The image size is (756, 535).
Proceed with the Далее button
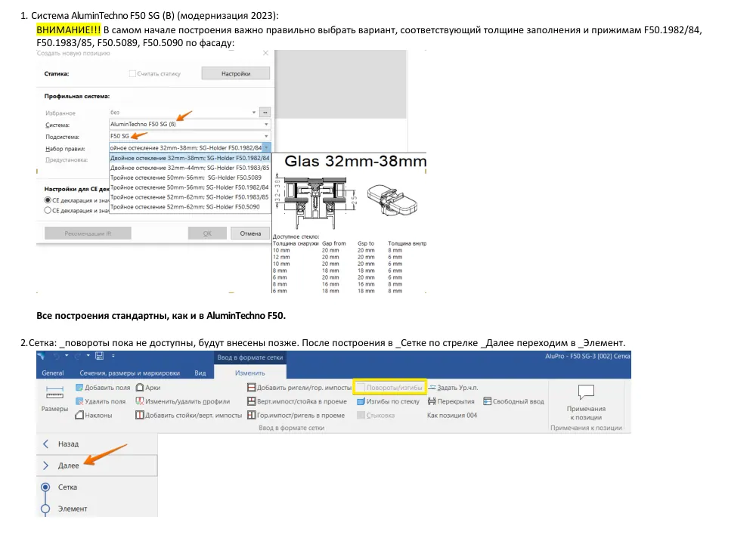97,465
